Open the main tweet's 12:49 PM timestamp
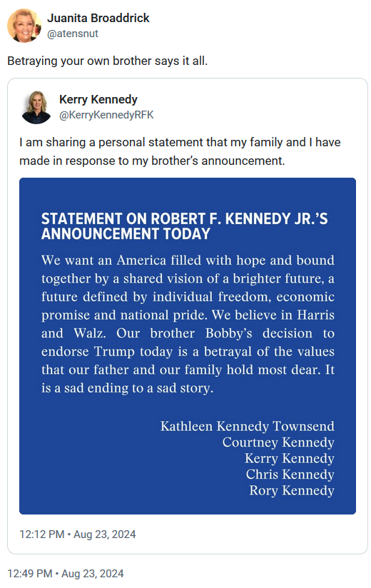This screenshot has height=588, width=371. coord(66,574)
